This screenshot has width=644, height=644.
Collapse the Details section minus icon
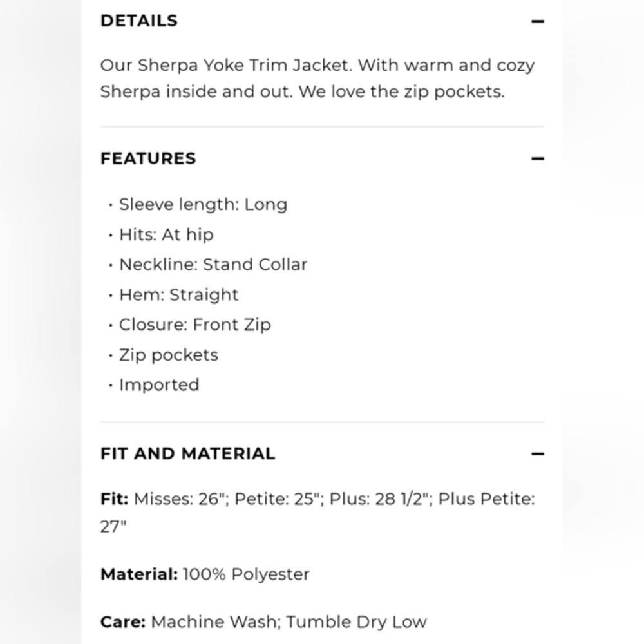(537, 21)
